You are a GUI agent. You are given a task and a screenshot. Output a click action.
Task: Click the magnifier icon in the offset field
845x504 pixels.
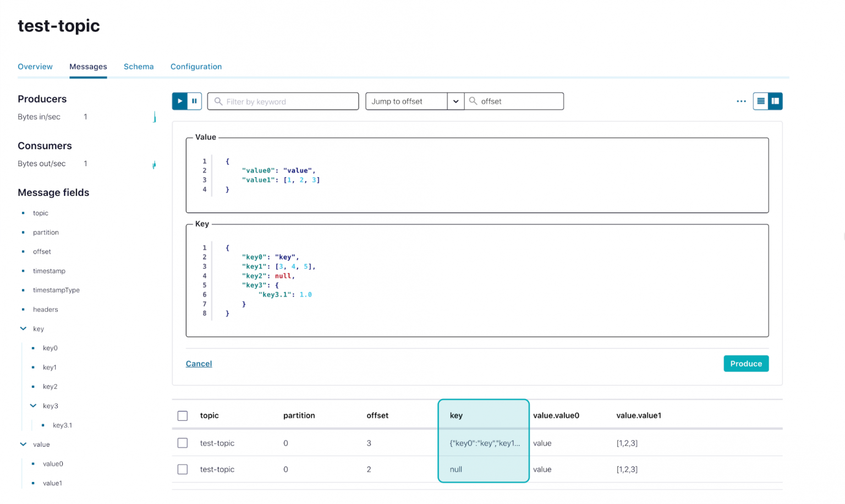(474, 101)
